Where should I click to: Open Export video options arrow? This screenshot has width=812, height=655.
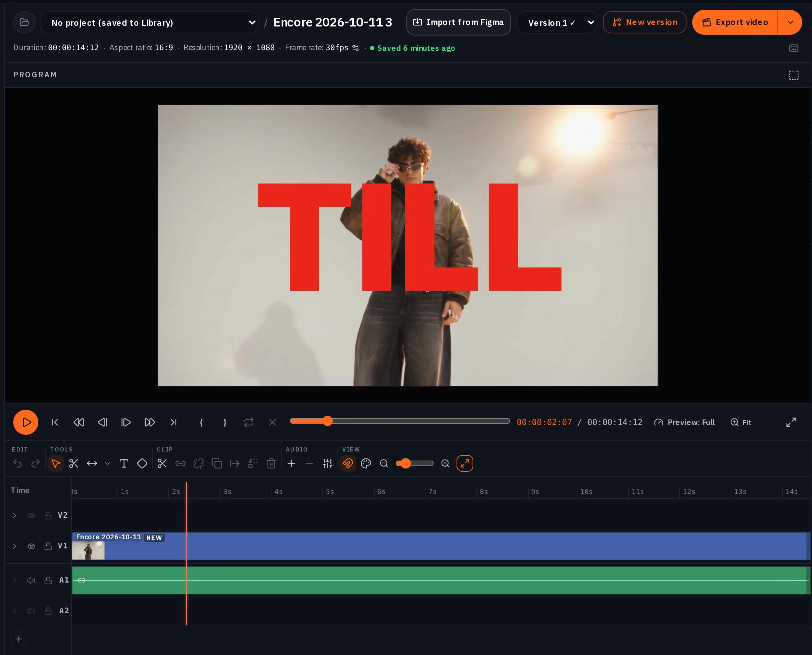(x=790, y=22)
